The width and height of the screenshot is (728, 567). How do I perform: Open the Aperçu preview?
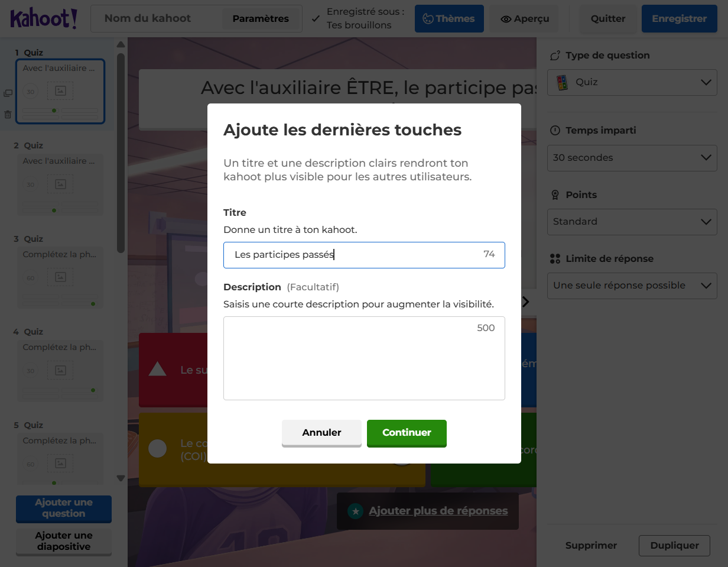point(525,19)
